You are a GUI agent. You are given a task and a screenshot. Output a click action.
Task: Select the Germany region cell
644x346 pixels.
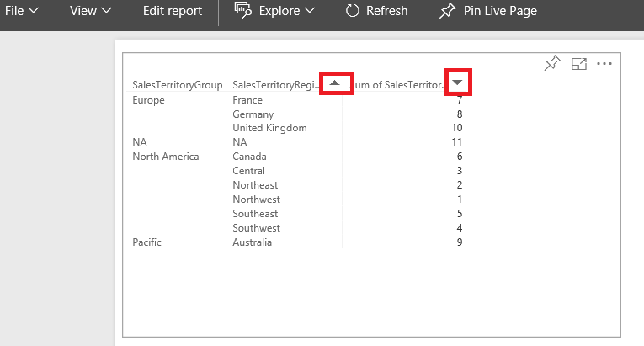pos(253,114)
